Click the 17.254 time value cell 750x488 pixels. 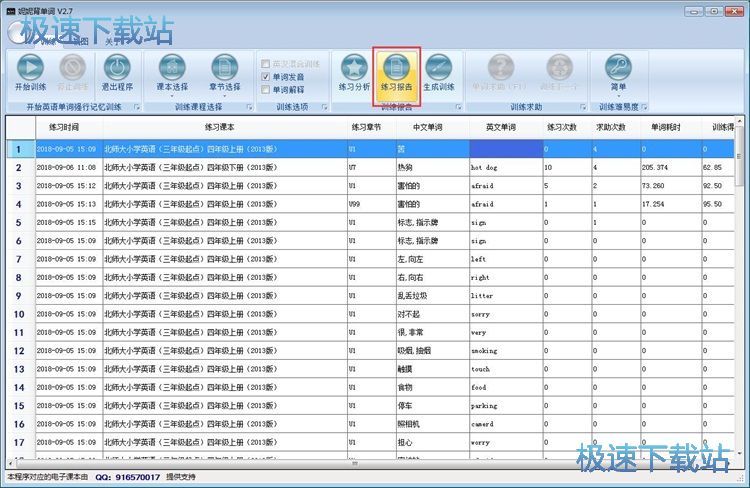[671, 204]
